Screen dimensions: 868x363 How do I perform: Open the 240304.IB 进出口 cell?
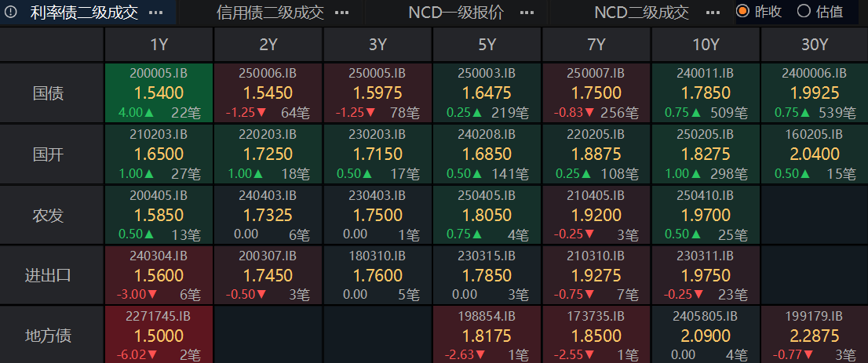(159, 275)
